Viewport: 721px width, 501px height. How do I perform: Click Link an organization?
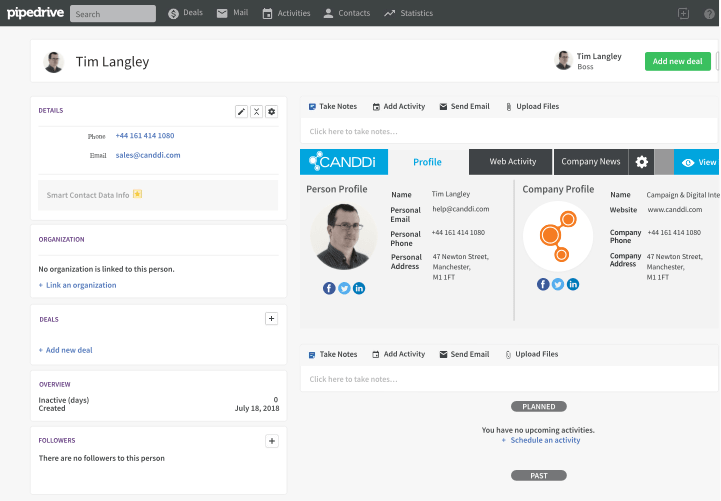tap(81, 285)
